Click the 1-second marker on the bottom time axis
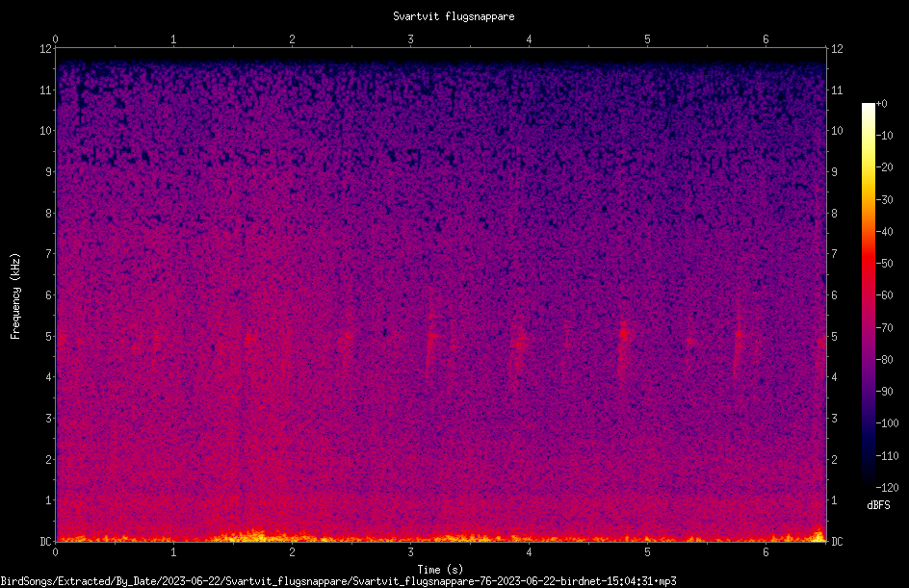Screen dimensions: 909x588 coord(173,552)
